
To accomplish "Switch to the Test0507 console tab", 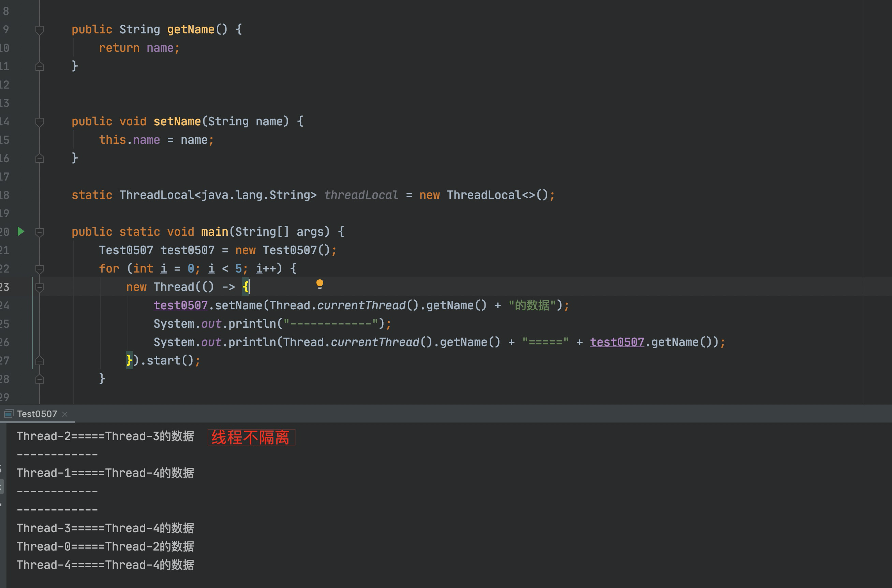I will (36, 414).
